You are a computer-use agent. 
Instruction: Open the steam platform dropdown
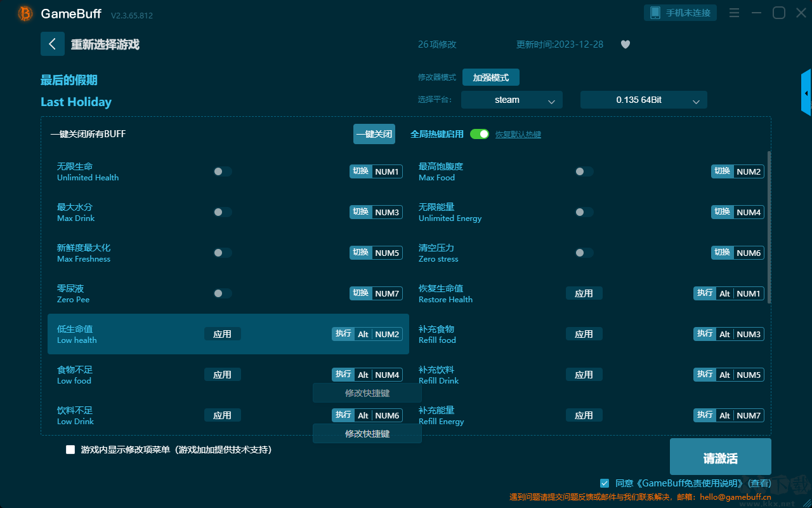pyautogui.click(x=512, y=100)
